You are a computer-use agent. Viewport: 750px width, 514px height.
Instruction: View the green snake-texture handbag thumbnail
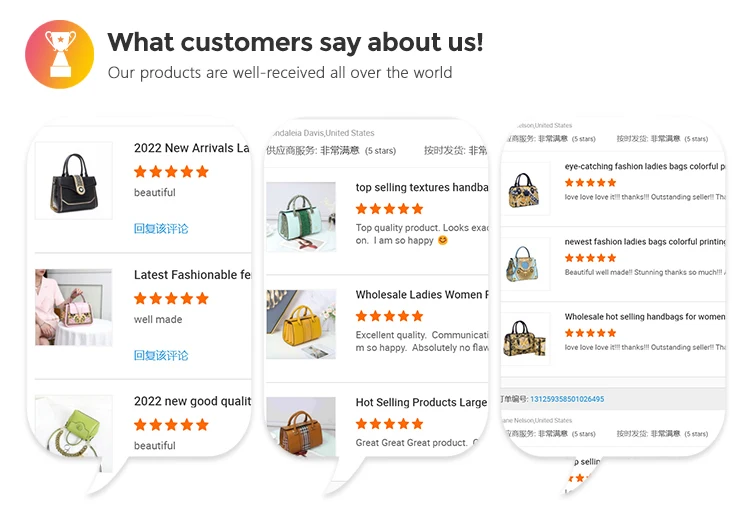(x=300, y=216)
